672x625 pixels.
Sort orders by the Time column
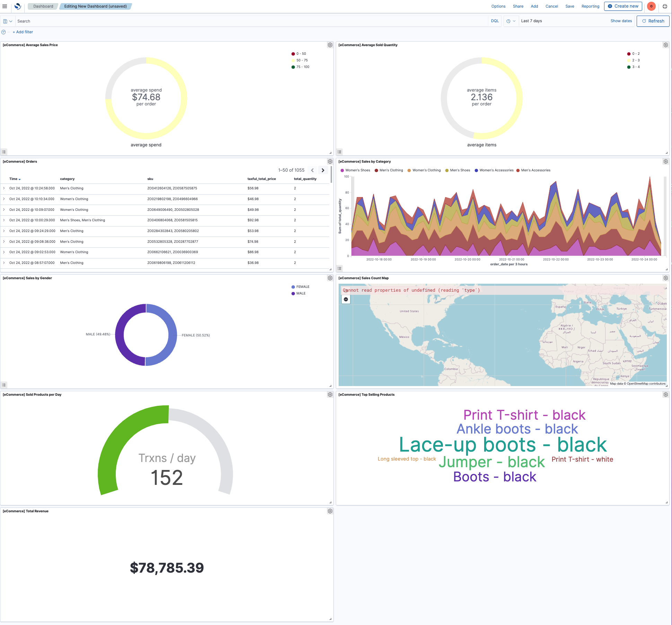pos(15,179)
